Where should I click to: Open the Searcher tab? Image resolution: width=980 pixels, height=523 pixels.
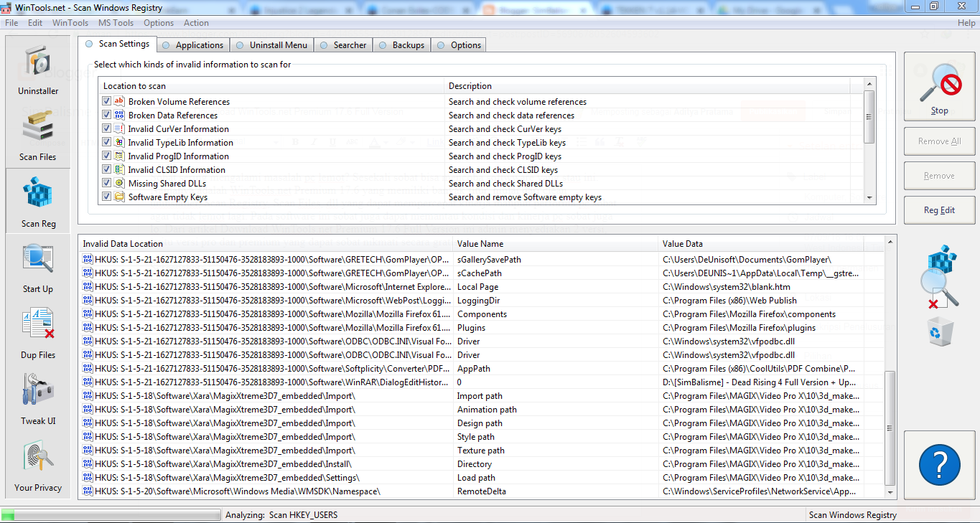tap(342, 45)
